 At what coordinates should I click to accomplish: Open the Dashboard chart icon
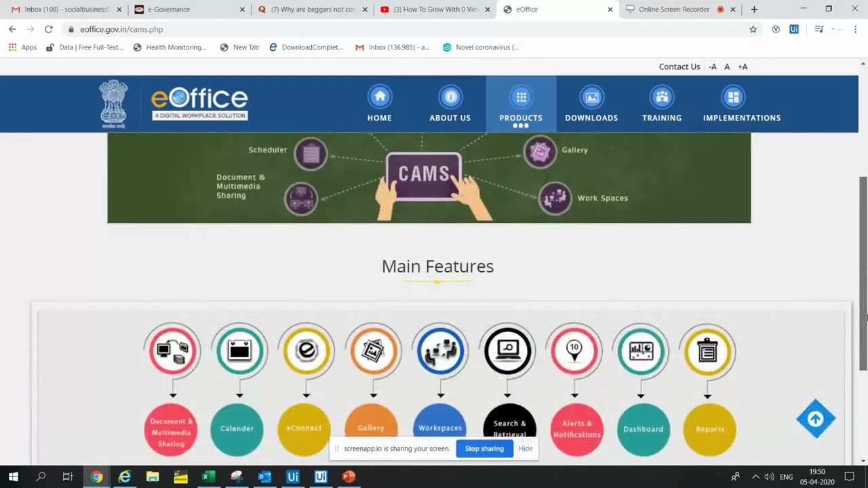pos(642,350)
